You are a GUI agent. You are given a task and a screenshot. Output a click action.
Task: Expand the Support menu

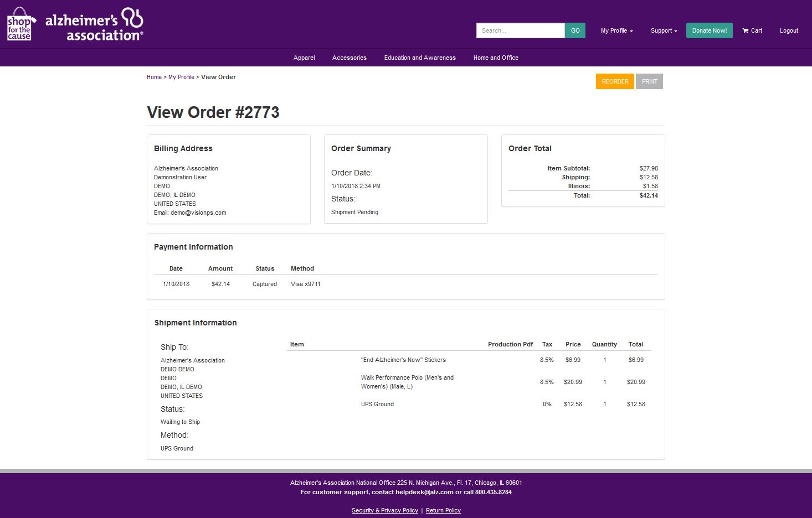[x=663, y=30]
